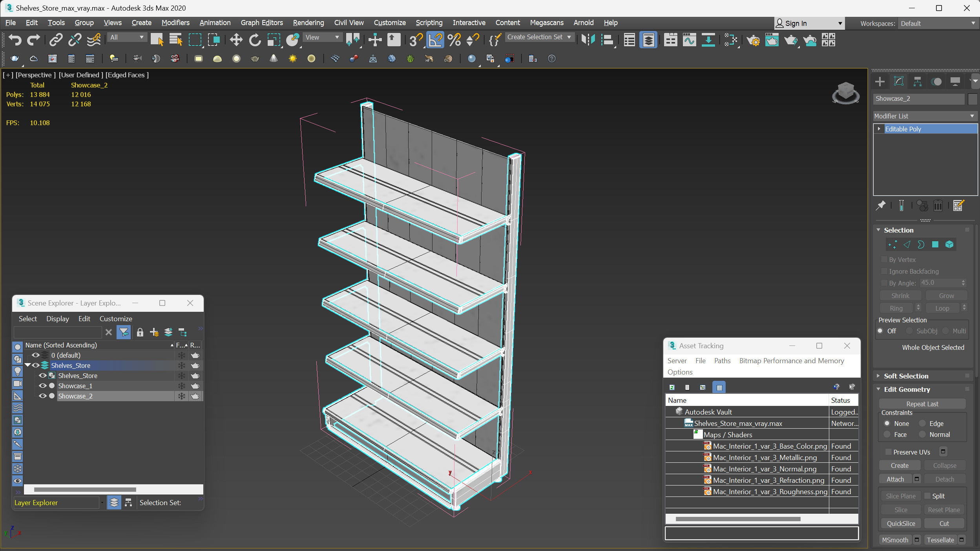
Task: Open the selection filter All dropdown
Action: (127, 37)
